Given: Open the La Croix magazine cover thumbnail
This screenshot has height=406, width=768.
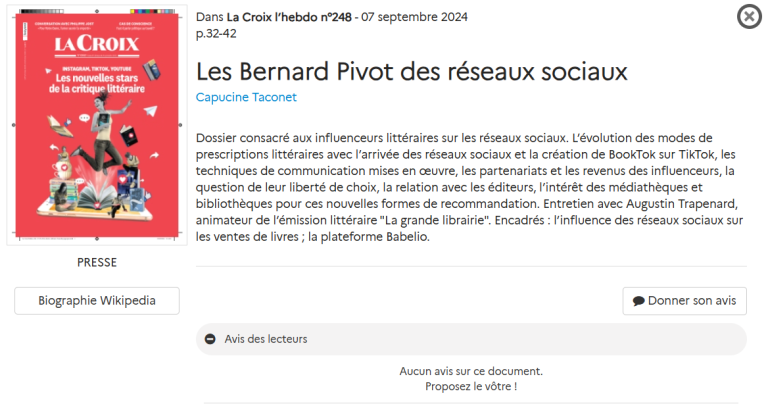Looking at the screenshot, I should (97, 125).
